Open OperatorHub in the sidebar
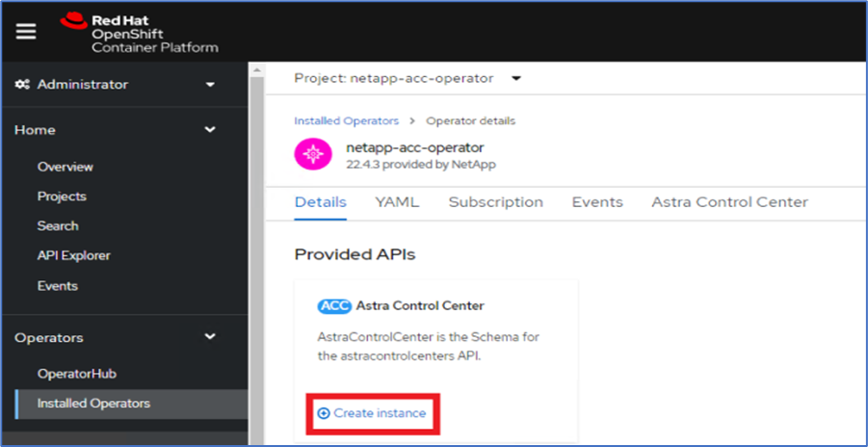 click(77, 373)
